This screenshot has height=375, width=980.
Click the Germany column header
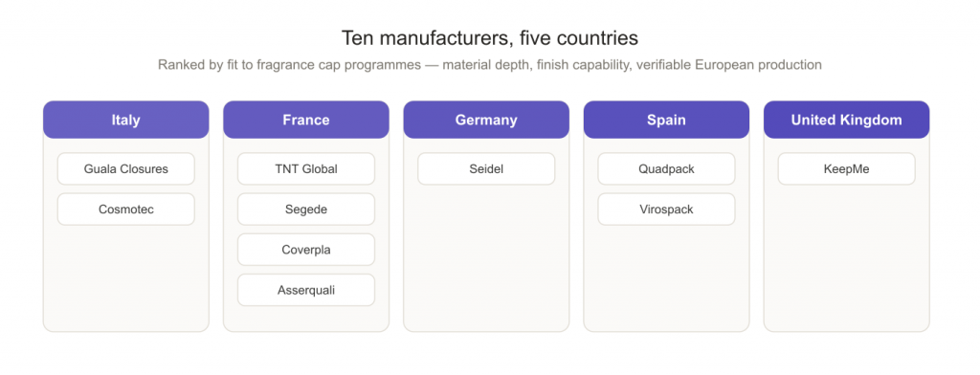point(486,120)
